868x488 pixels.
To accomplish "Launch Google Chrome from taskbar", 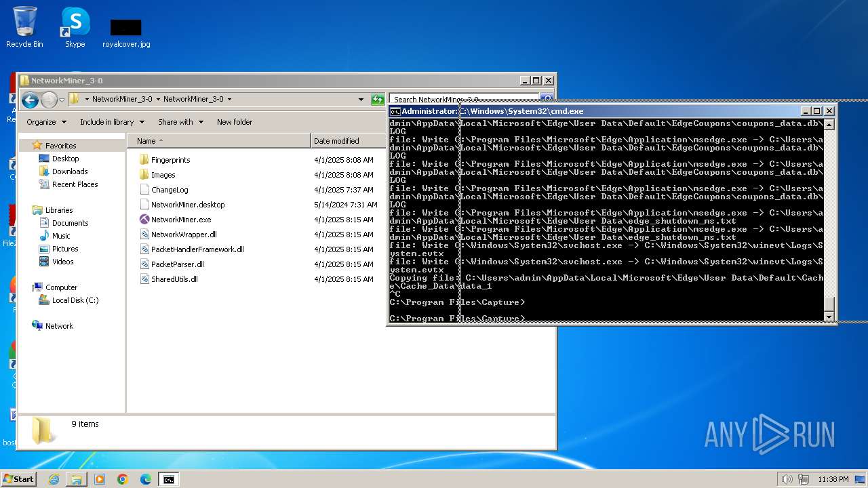I will 123,479.
